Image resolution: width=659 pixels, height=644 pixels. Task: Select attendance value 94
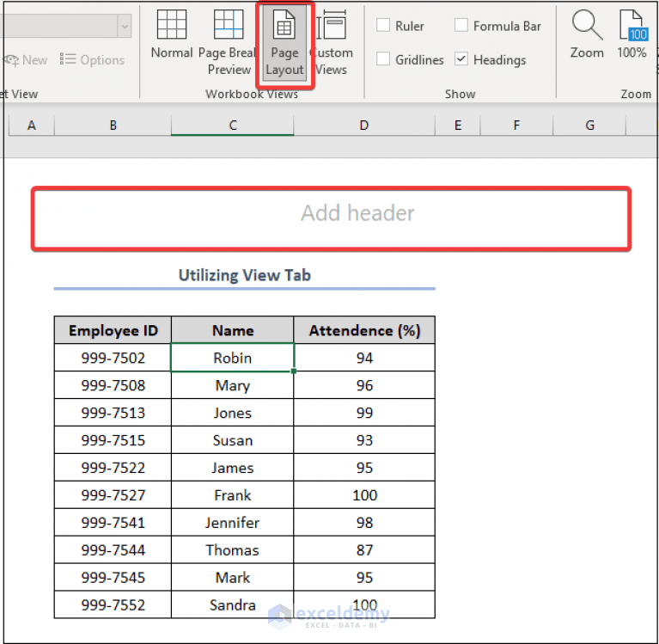(x=364, y=358)
